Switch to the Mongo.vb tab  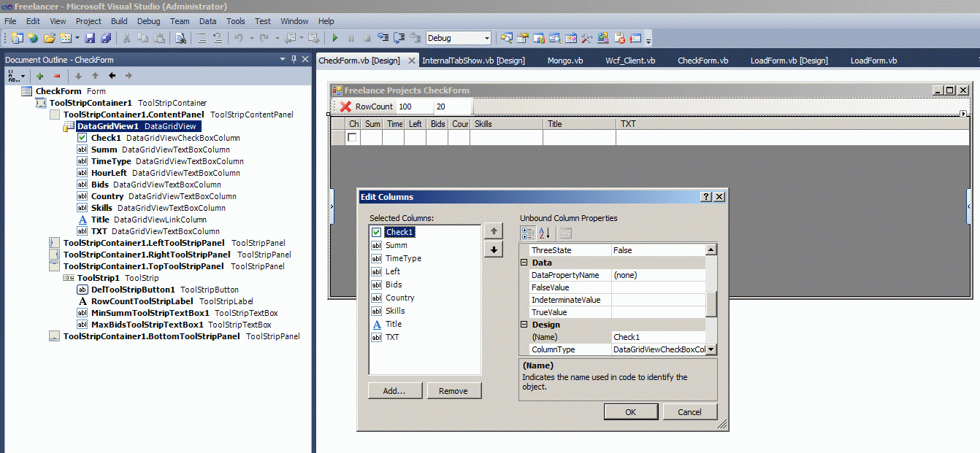565,61
